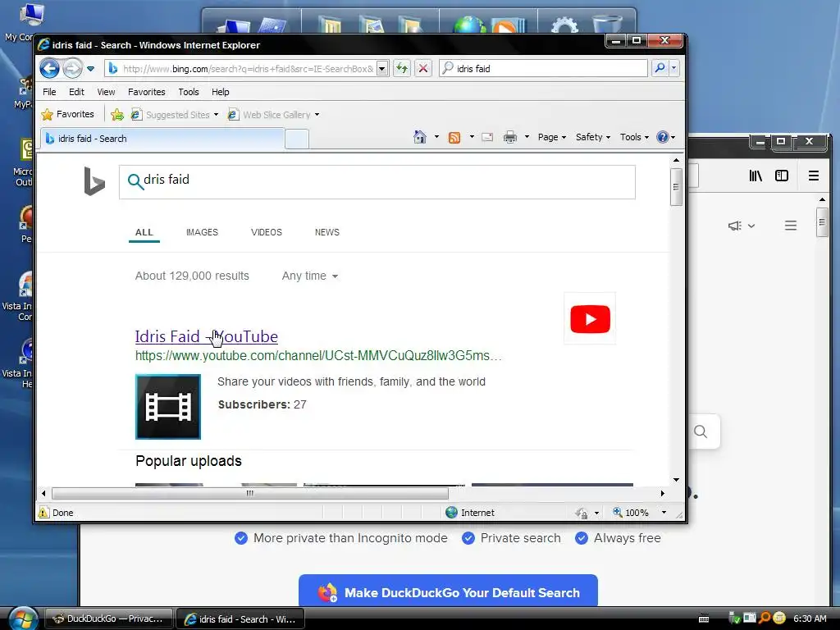Expand the Print options dropdown arrow
This screenshot has height=630, width=840.
click(x=527, y=137)
